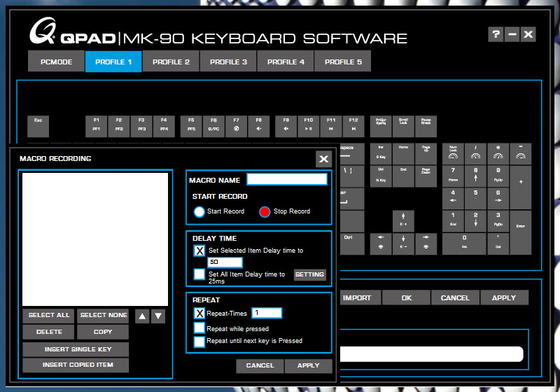Screen dimensions: 560x392
Task: Click the numpad Enter key
Action: [521, 232]
